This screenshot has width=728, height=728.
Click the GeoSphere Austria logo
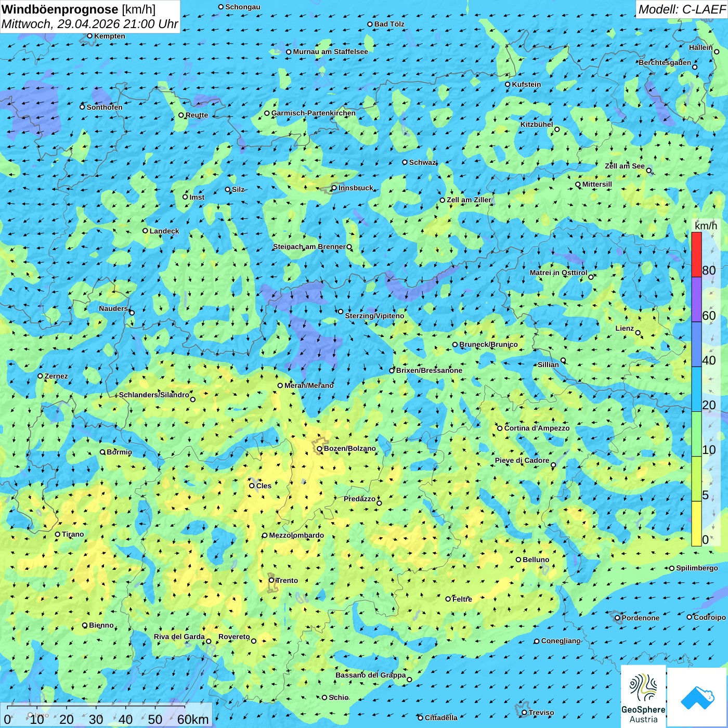pyautogui.click(x=643, y=697)
